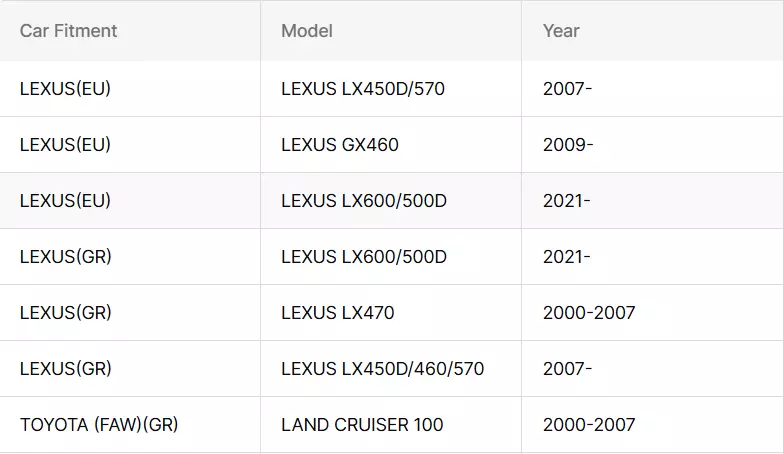Select LEXUS(EU) in the first table row
Screen dimensions: 783x454
coord(65,89)
